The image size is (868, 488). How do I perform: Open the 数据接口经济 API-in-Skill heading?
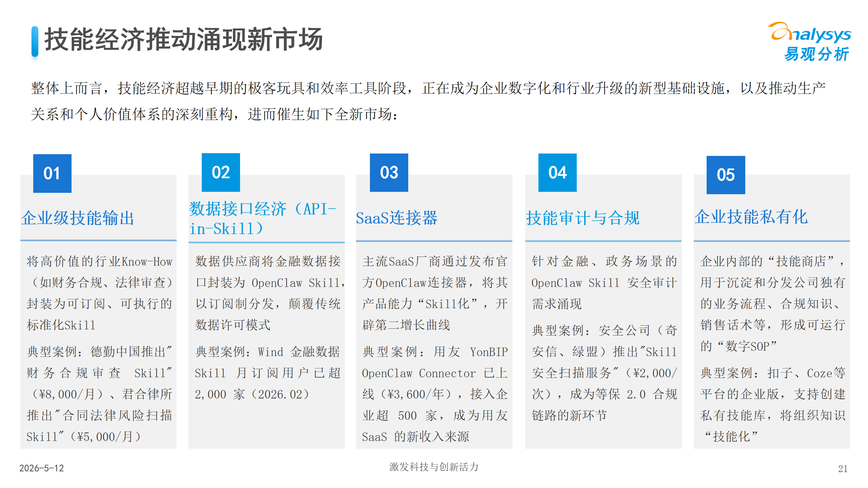click(x=263, y=219)
